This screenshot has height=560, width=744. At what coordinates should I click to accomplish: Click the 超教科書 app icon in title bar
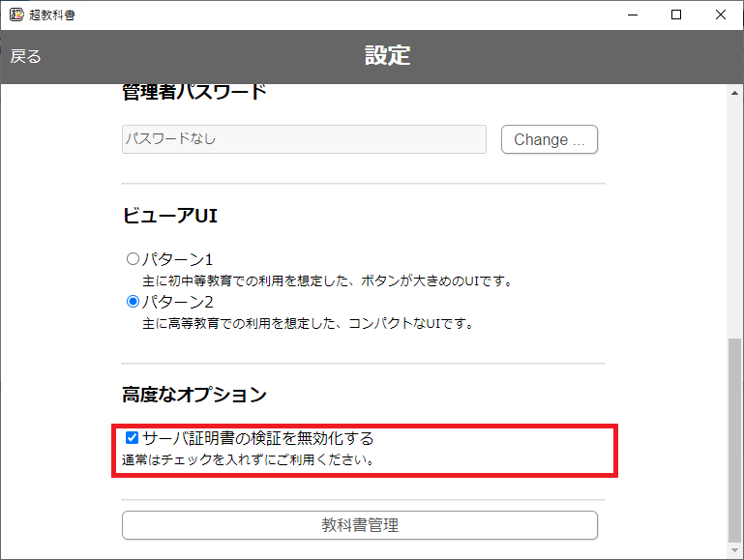point(16,15)
